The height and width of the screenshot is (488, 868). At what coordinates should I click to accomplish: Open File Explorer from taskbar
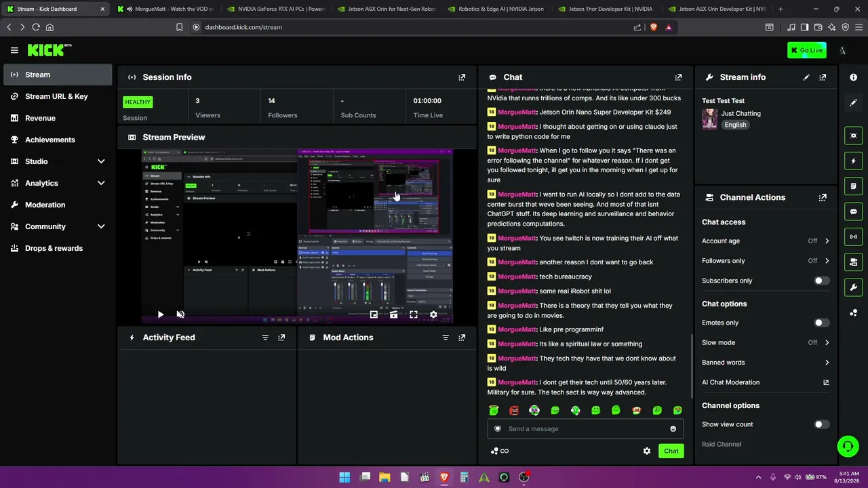(x=384, y=477)
